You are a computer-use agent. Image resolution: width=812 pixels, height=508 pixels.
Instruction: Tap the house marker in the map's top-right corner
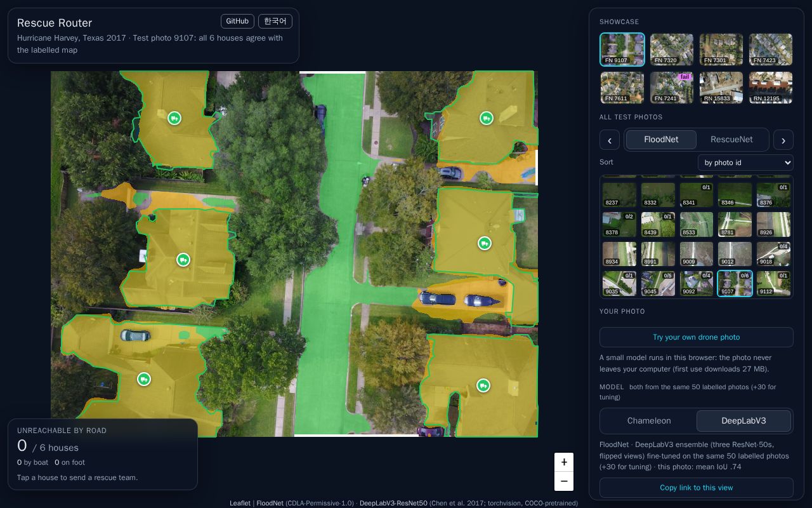point(487,118)
